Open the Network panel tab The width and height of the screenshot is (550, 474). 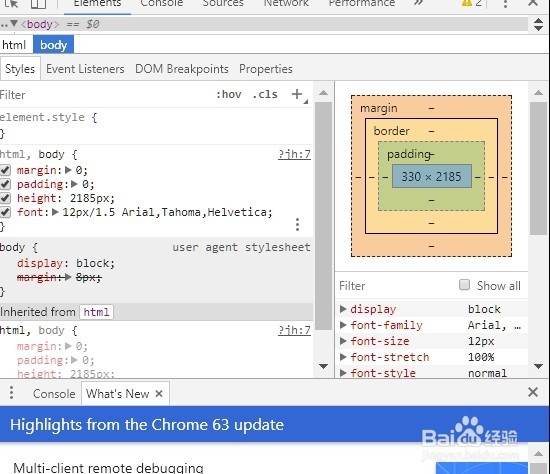[x=286, y=4]
